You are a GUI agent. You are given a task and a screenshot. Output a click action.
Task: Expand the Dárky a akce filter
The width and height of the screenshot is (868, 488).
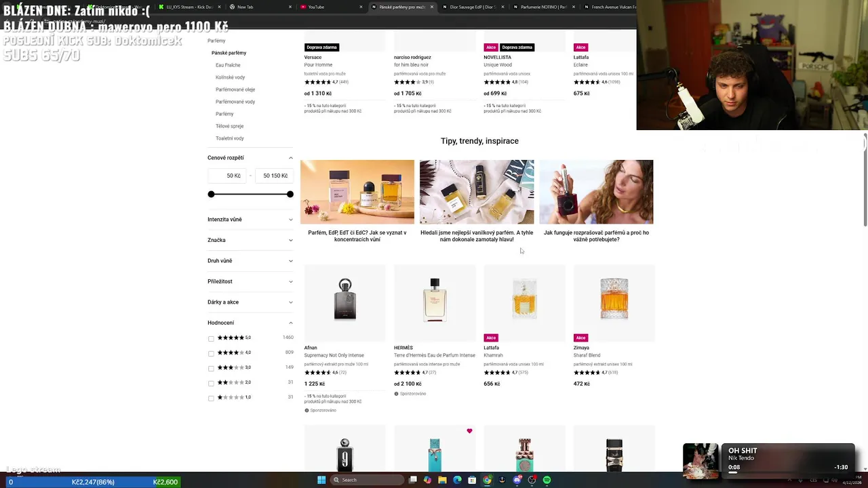point(250,302)
